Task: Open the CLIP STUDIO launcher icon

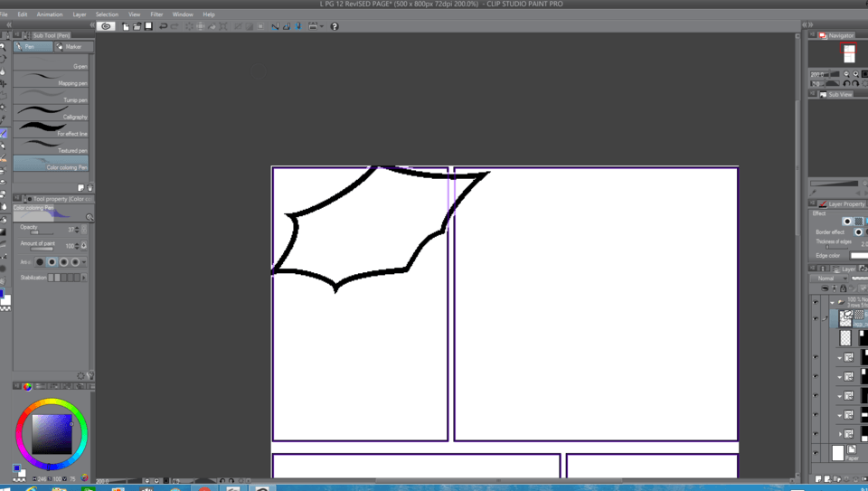Action: click(106, 26)
